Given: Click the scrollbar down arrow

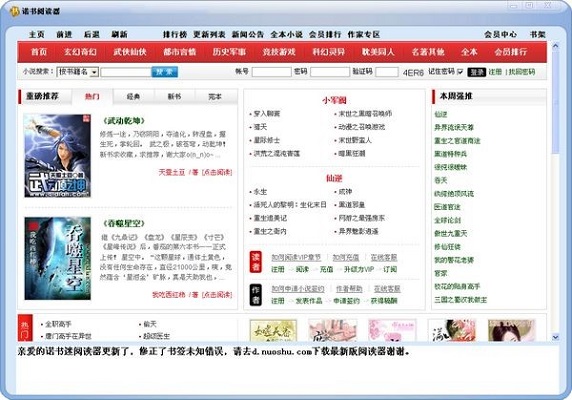Looking at the screenshot, I should coord(556,337).
